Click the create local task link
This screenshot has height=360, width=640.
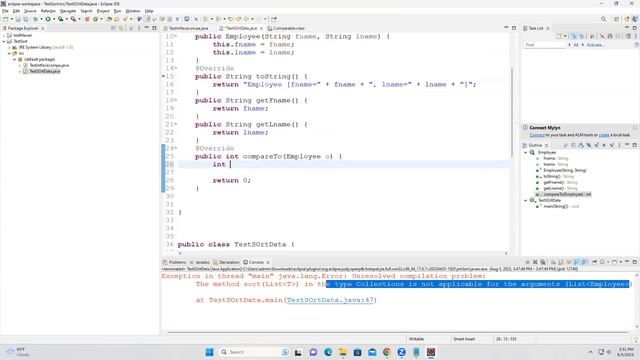click(x=604, y=135)
